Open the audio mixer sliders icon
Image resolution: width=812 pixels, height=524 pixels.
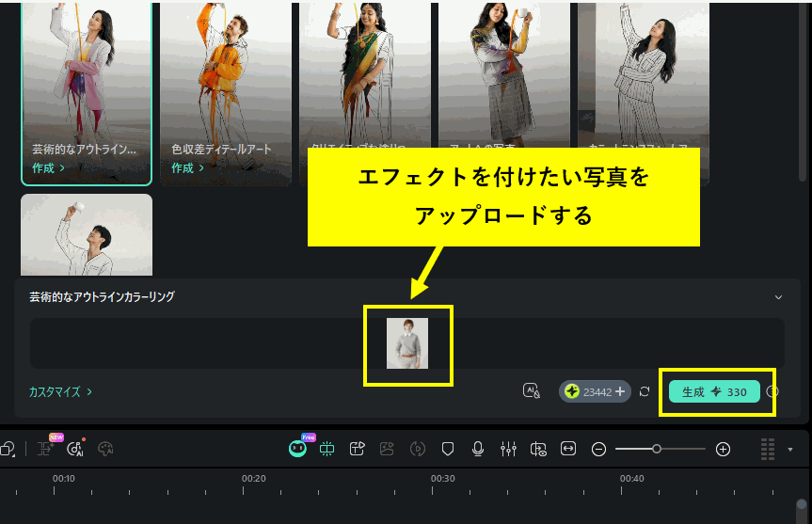click(508, 449)
